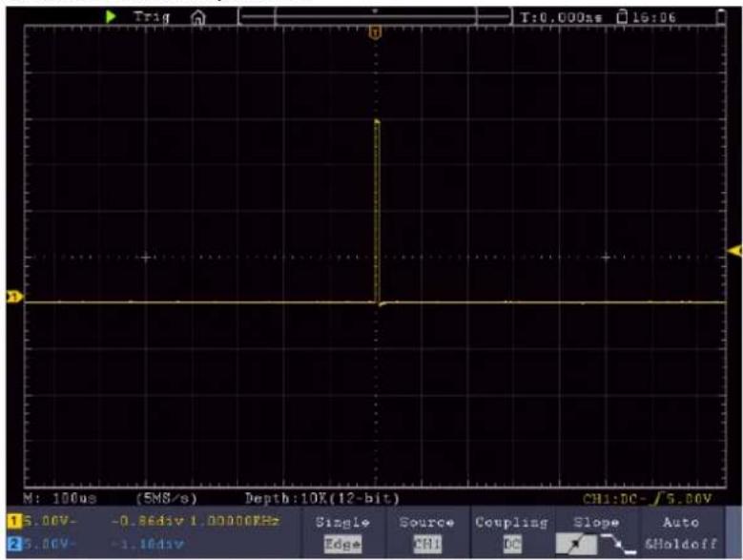Click the 'T:0.000ns' time readout
The image size is (743, 560).
[561, 18]
